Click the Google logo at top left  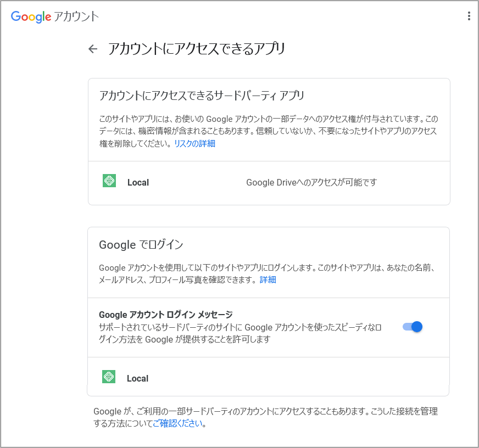point(31,16)
